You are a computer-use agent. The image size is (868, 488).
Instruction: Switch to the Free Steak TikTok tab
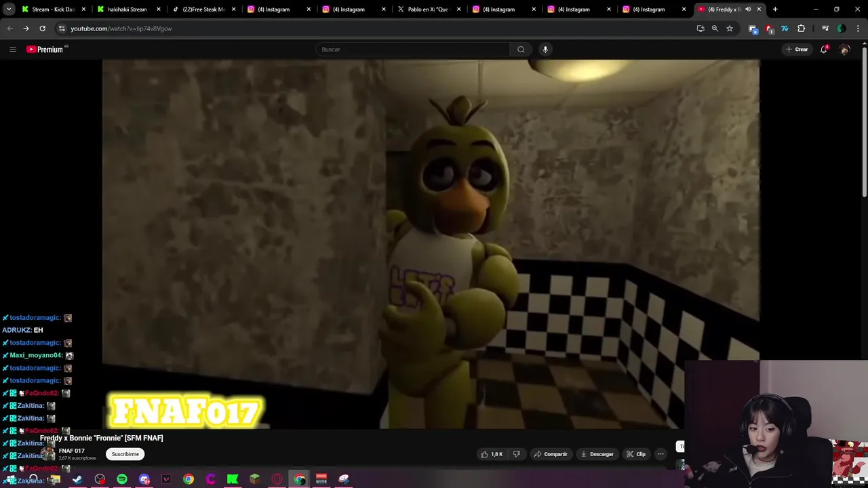pos(203,9)
